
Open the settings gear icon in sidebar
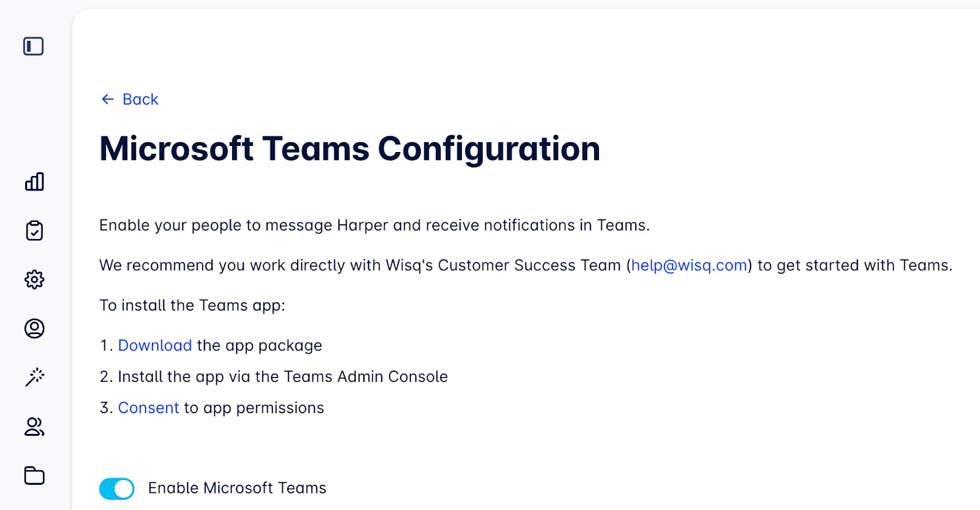click(x=34, y=280)
